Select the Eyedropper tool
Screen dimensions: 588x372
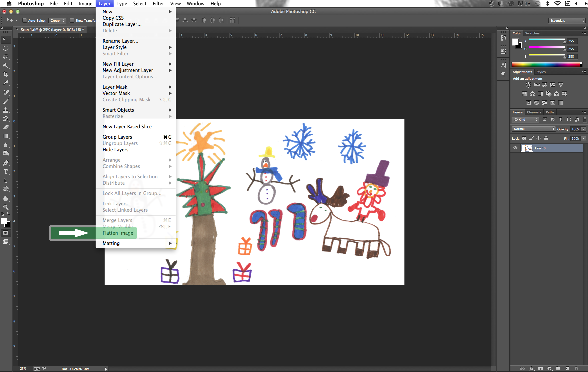click(x=6, y=83)
